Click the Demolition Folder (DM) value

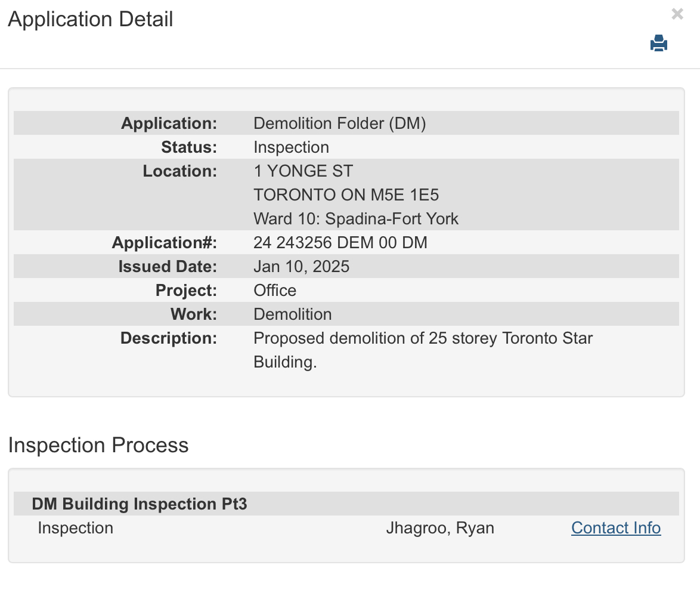pos(340,124)
